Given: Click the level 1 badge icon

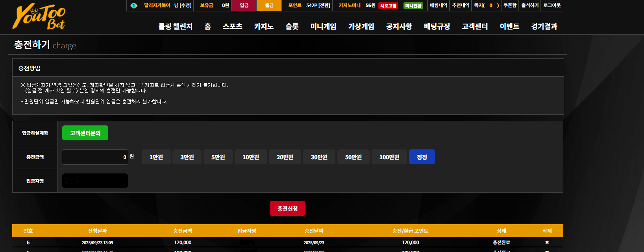Looking at the screenshot, I should pos(134,6).
